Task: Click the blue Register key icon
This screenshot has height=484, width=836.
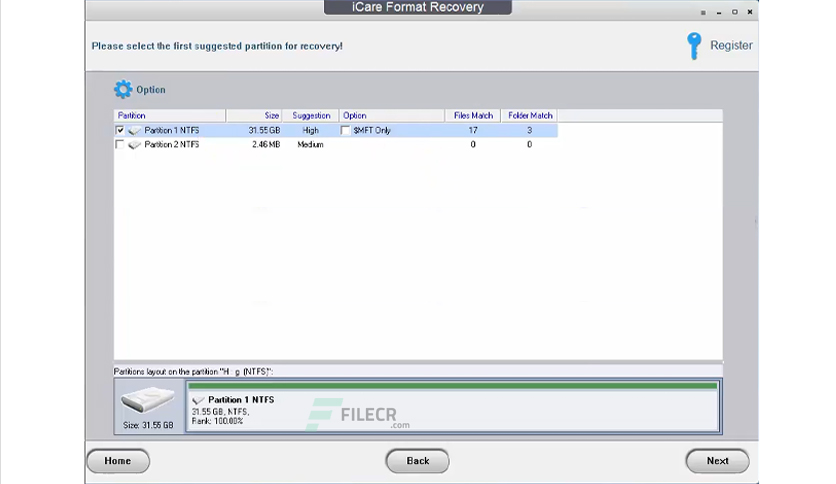Action: (694, 46)
